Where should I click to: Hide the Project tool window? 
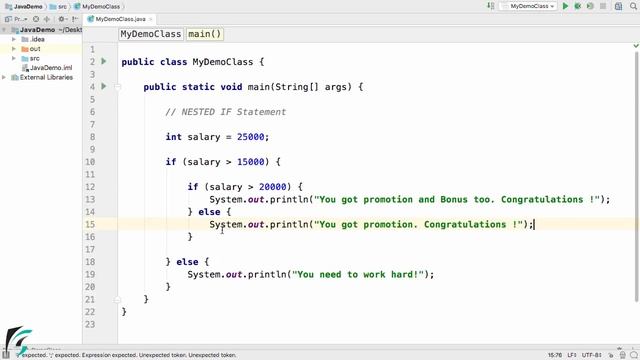tap(75, 19)
